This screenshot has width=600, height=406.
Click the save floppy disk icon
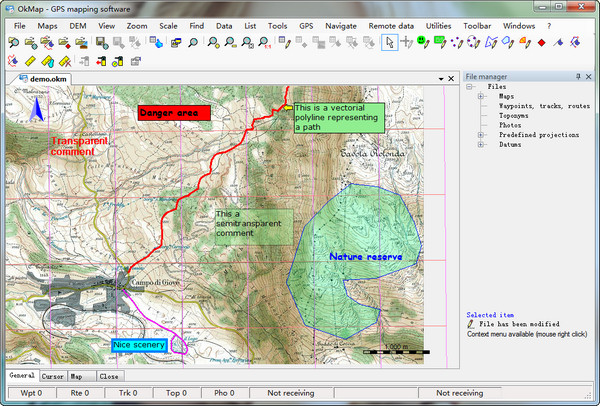(101, 42)
